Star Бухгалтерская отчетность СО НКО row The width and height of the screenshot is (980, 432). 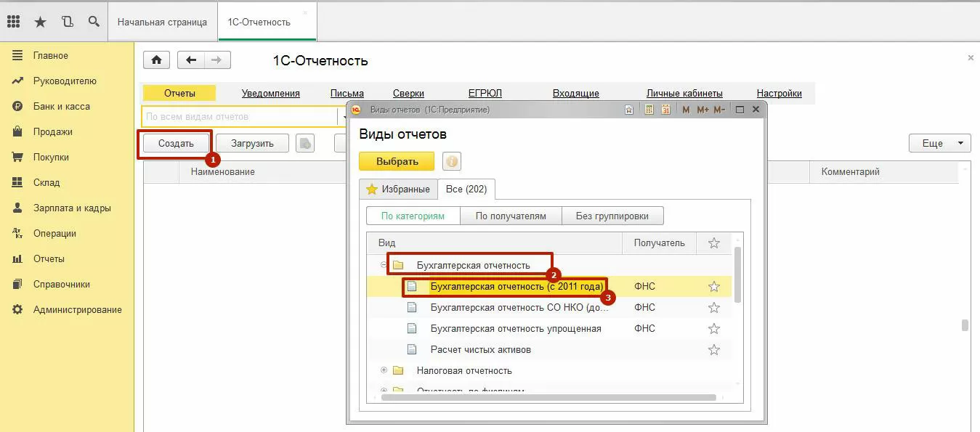713,308
